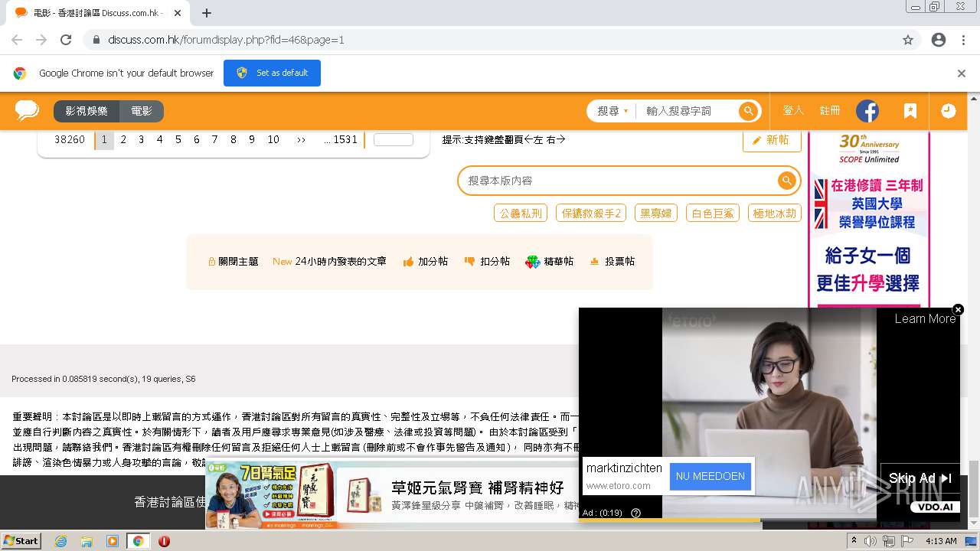Image resolution: width=980 pixels, height=551 pixels.
Task: Click the page number jump box
Action: pos(394,140)
